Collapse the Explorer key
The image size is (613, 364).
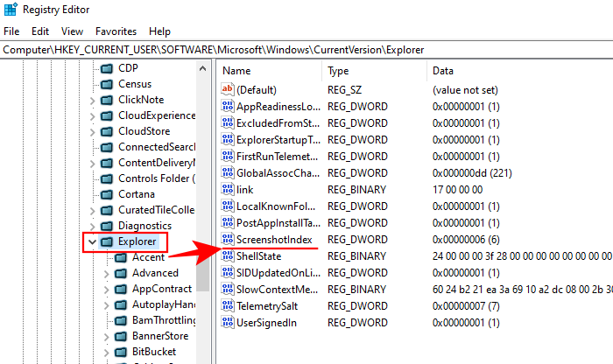pyautogui.click(x=92, y=241)
